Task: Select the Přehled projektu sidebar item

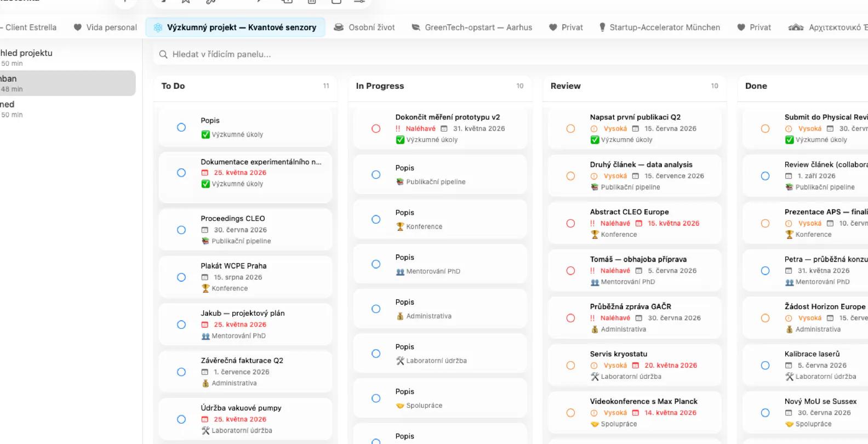Action: pyautogui.click(x=68, y=57)
